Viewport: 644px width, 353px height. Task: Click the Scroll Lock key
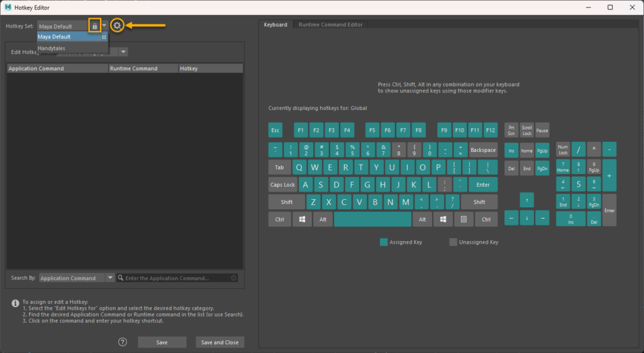[x=527, y=131]
